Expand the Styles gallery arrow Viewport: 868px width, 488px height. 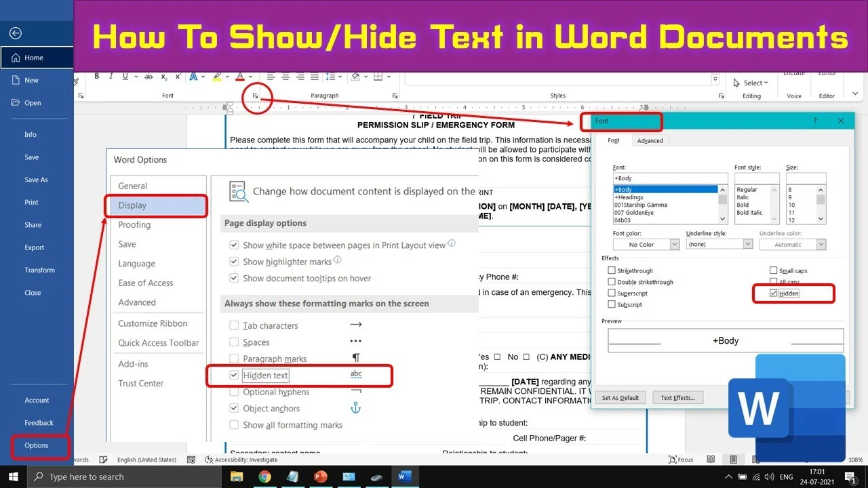pyautogui.click(x=715, y=79)
